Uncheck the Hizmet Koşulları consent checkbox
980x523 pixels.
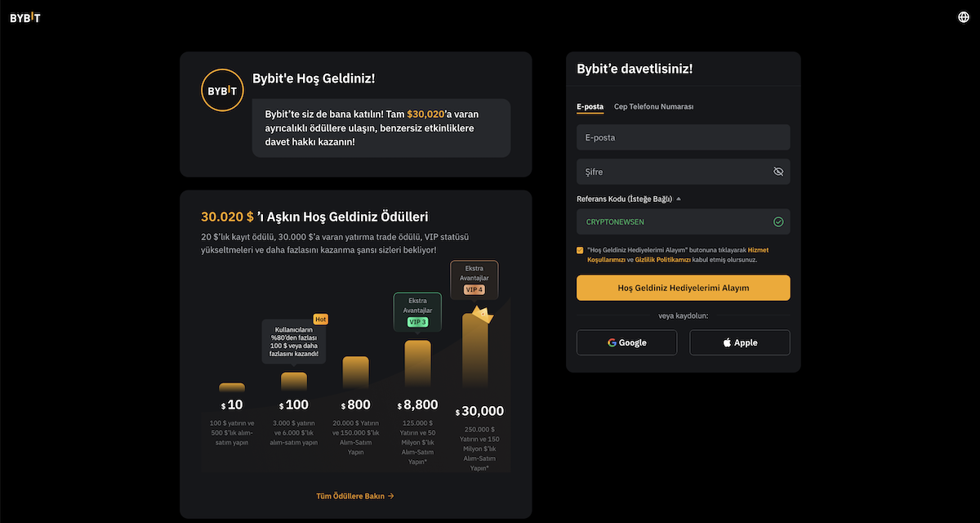coord(580,250)
